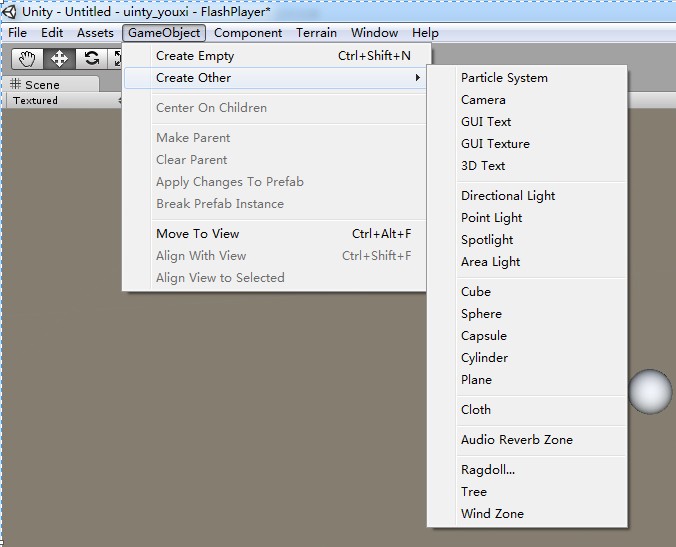The image size is (676, 547).
Task: Create an Audio Reverb Zone
Action: tap(527, 440)
